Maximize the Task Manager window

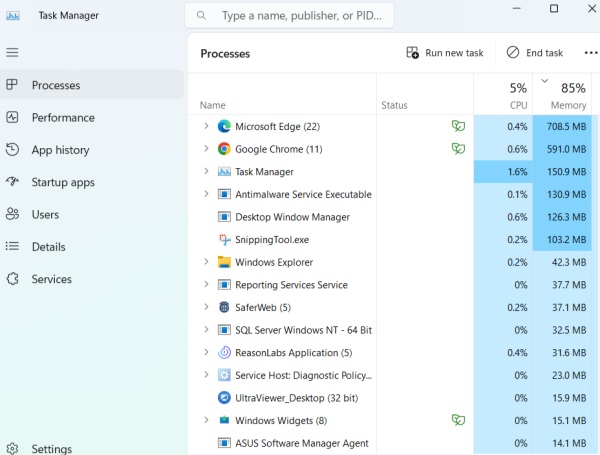(x=554, y=8)
